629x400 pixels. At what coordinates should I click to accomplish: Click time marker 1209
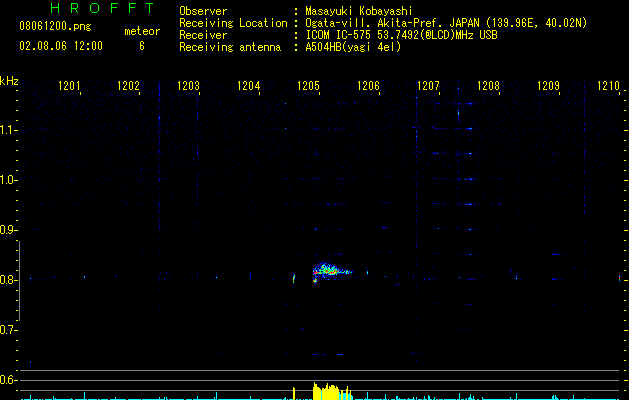[x=548, y=86]
